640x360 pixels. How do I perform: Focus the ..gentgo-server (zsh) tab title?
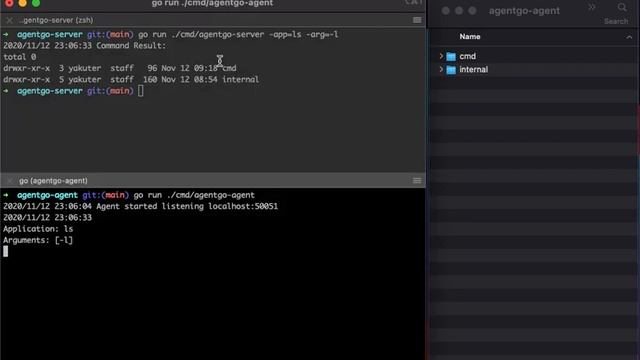[x=56, y=20]
